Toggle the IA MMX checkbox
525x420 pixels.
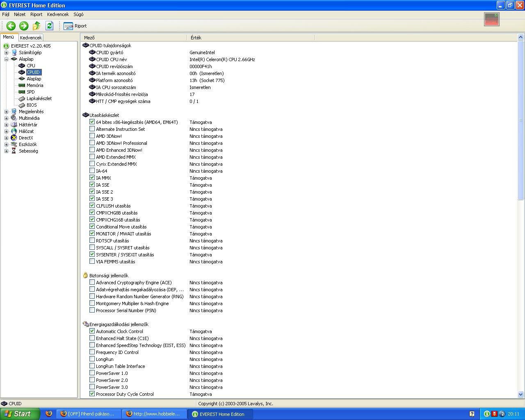tap(92, 178)
